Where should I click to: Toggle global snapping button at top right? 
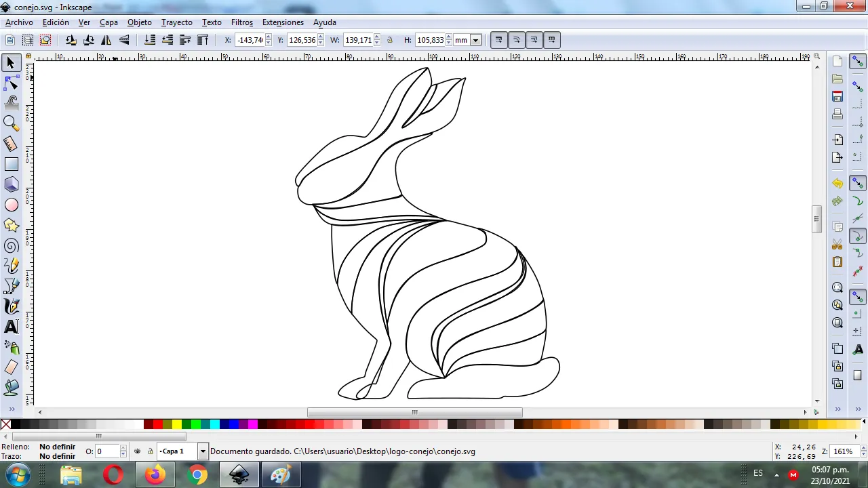click(858, 61)
